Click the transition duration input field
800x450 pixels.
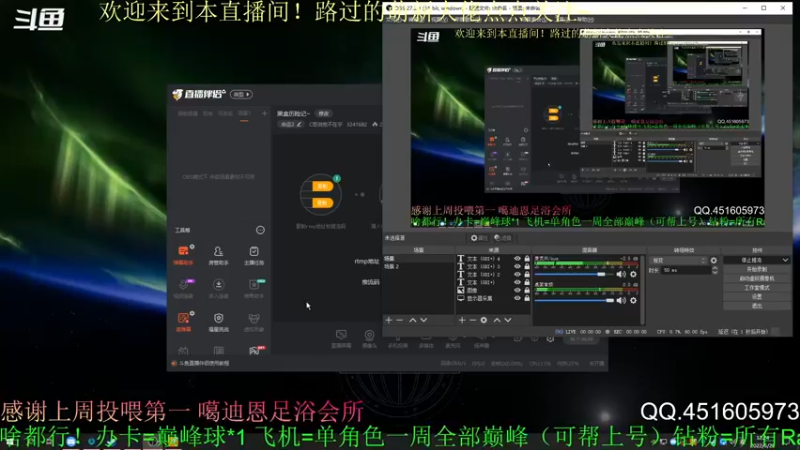pos(686,270)
